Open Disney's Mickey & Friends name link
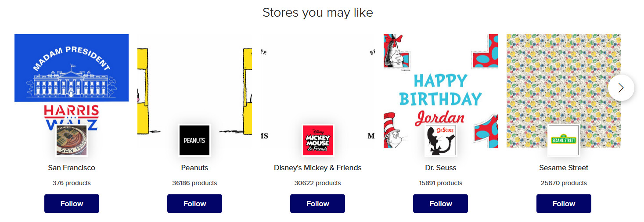644x222 pixels. point(318,168)
